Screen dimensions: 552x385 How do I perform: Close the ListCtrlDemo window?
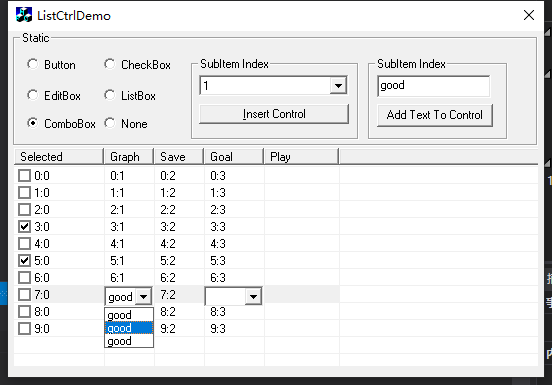[x=529, y=15]
